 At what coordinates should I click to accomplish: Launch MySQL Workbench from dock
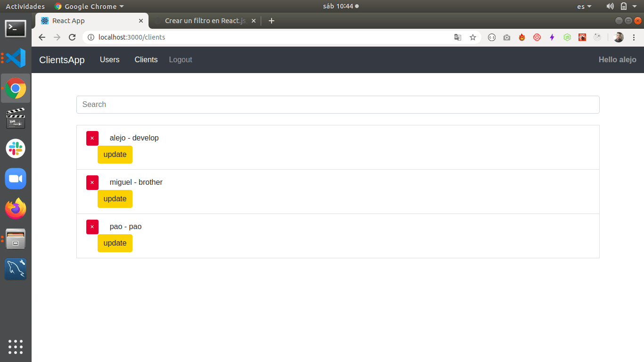[16, 269]
